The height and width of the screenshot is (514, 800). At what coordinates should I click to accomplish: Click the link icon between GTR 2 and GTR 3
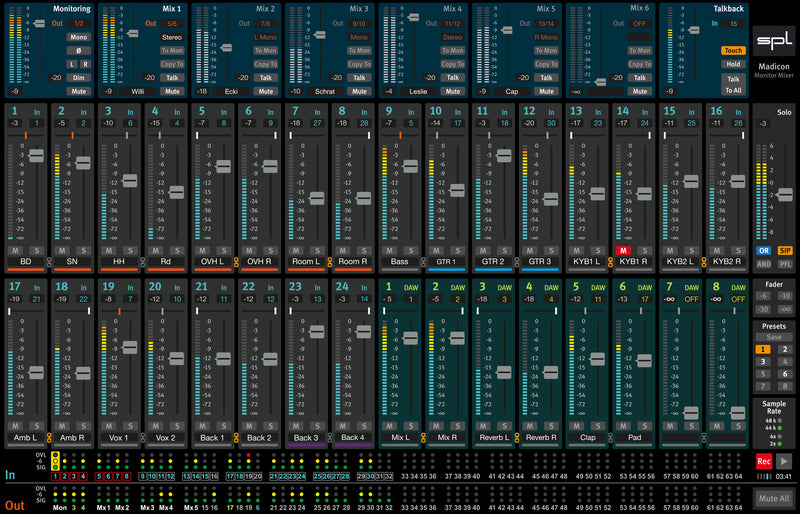click(517, 262)
